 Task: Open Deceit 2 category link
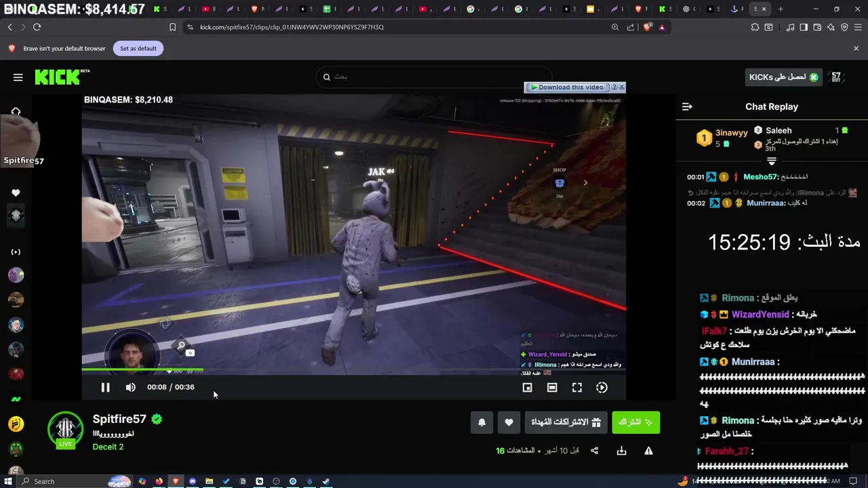(x=108, y=447)
